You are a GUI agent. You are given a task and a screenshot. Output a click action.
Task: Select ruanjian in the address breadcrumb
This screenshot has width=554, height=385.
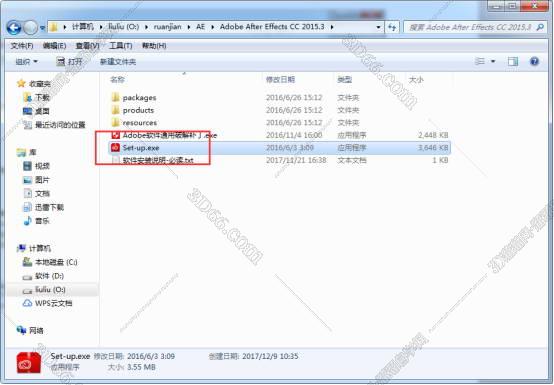[167, 27]
